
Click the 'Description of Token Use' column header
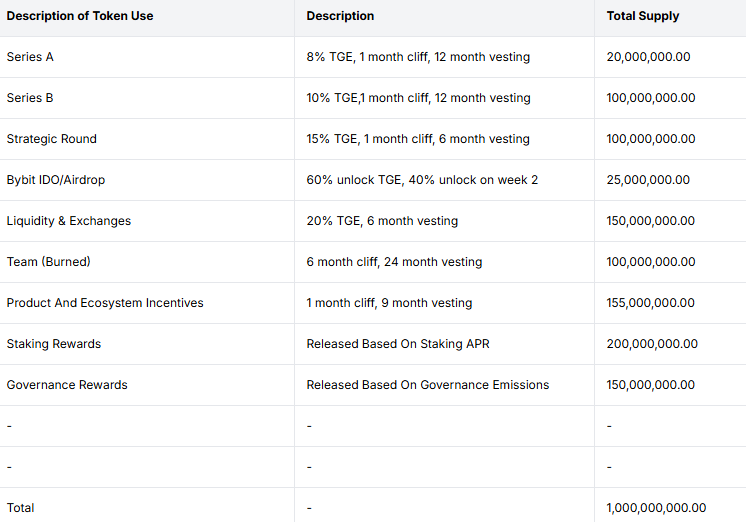tap(80, 16)
